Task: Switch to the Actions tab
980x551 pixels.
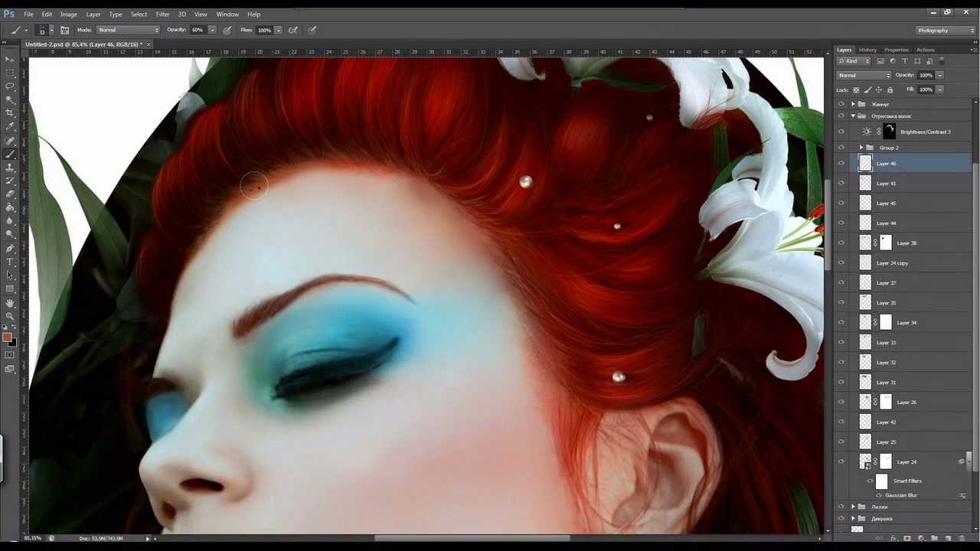Action: 925,50
